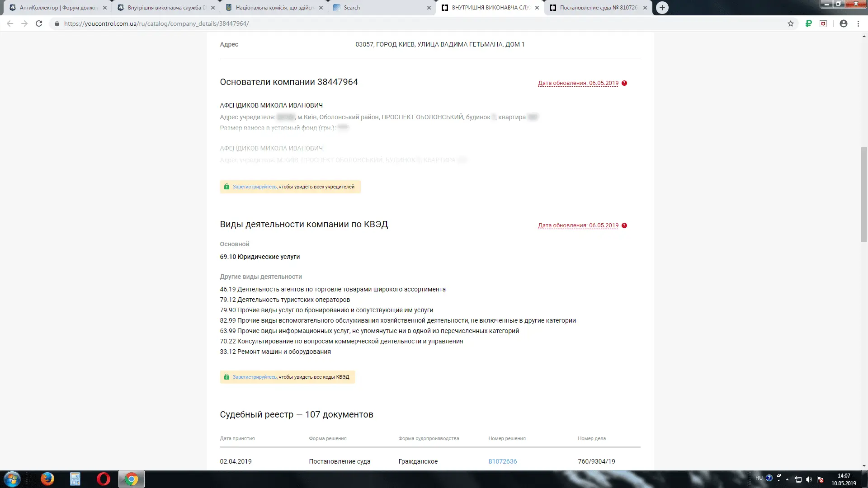868x488 pixels.
Task: Open the green ruble extension icon
Action: coord(808,23)
